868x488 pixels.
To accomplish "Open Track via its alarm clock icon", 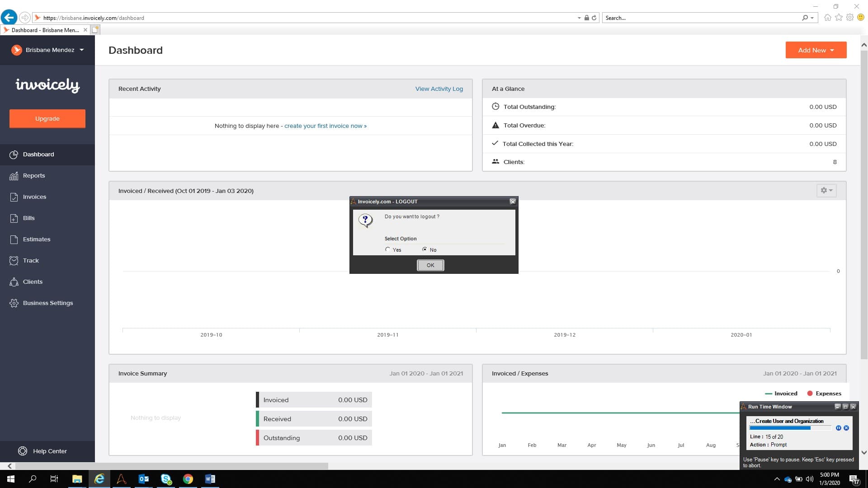I will [x=14, y=261].
